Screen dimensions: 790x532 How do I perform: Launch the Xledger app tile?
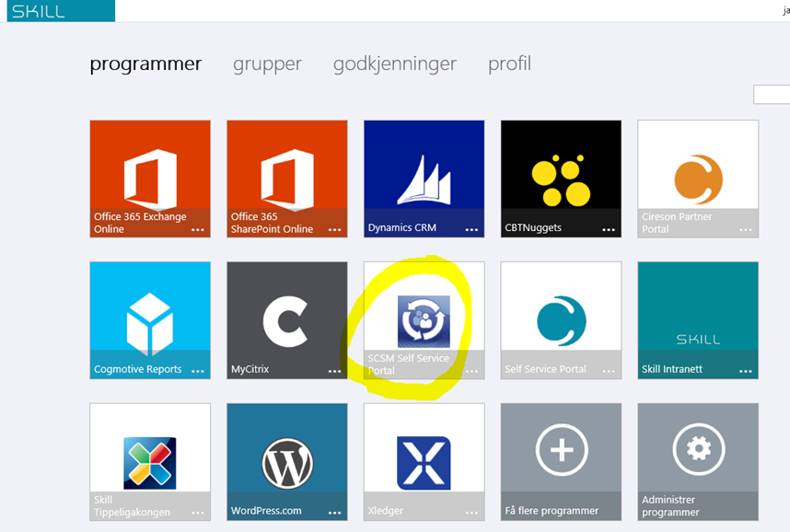point(424,462)
